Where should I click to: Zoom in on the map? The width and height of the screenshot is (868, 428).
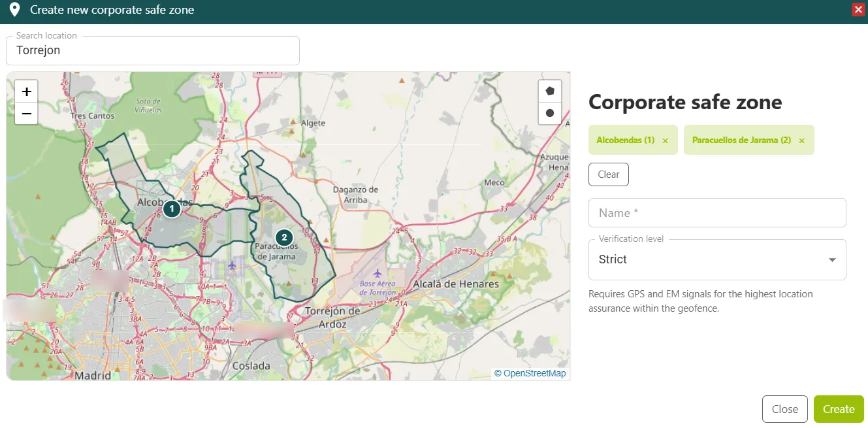point(26,91)
